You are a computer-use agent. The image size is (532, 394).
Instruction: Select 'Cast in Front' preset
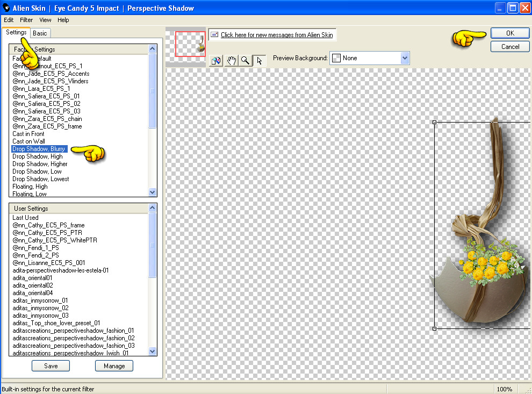[28, 134]
